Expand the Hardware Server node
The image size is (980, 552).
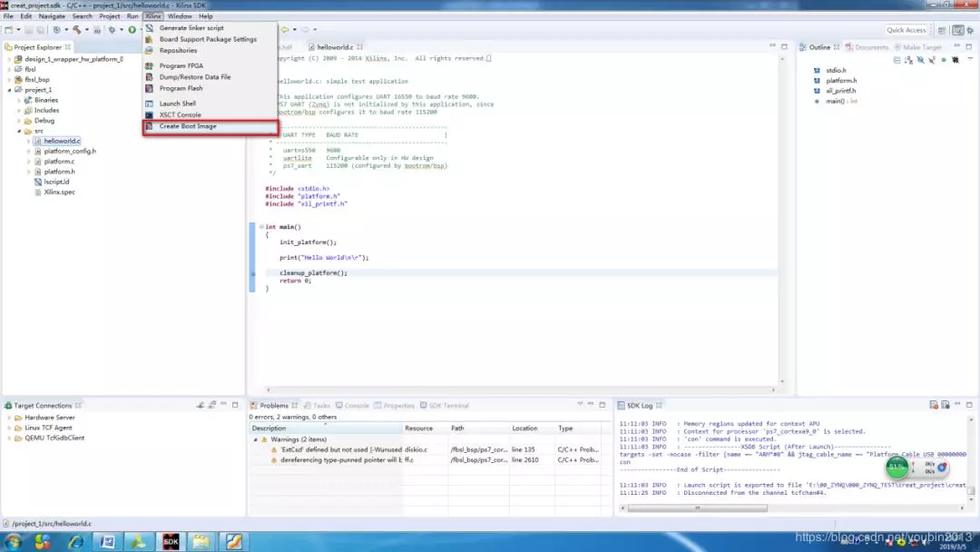click(9, 418)
